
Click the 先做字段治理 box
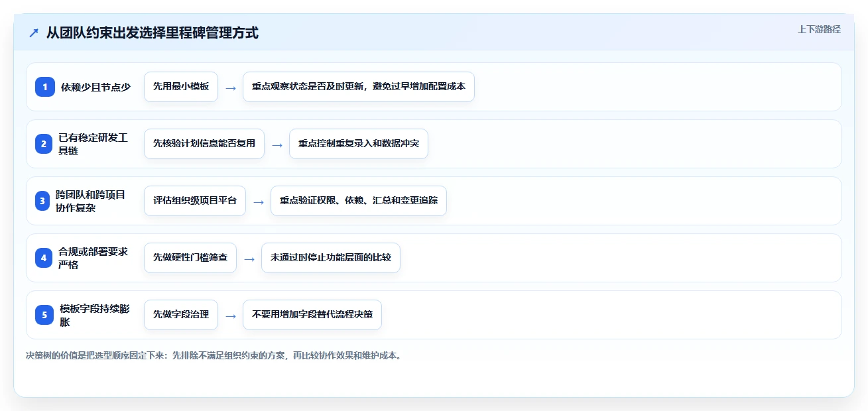point(181,315)
